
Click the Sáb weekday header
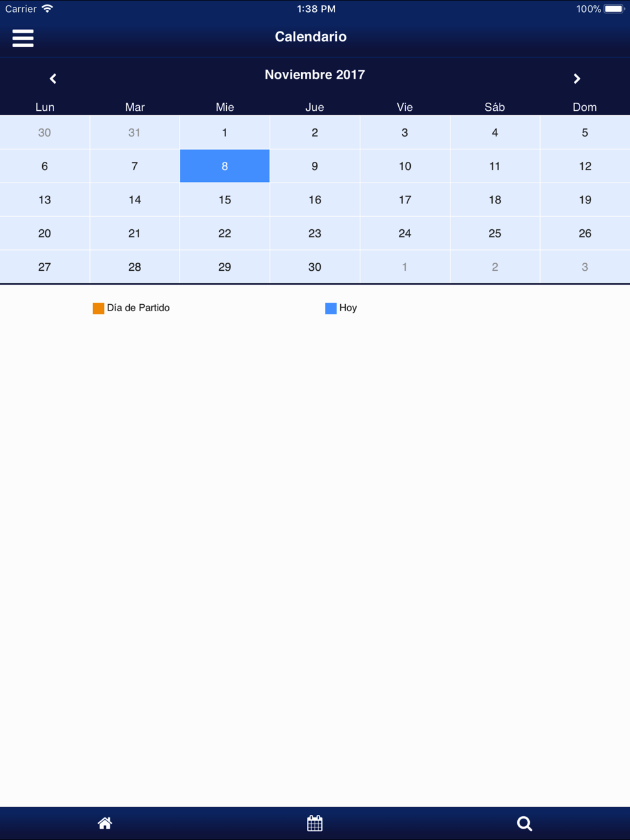(495, 107)
